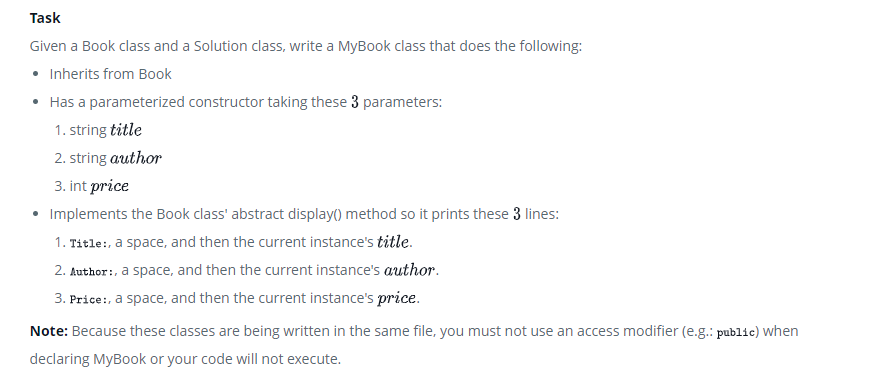Click the bold Note: label
The width and height of the screenshot is (890, 385).
point(49,331)
